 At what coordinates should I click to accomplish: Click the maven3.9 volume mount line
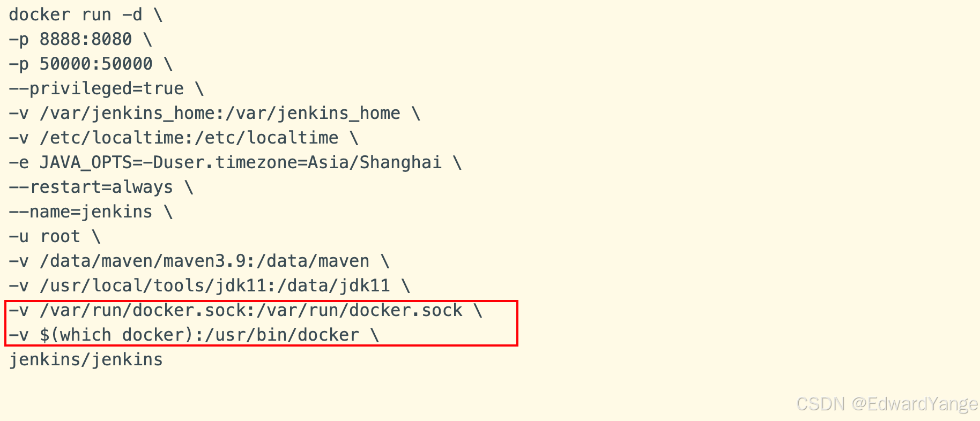(x=199, y=261)
